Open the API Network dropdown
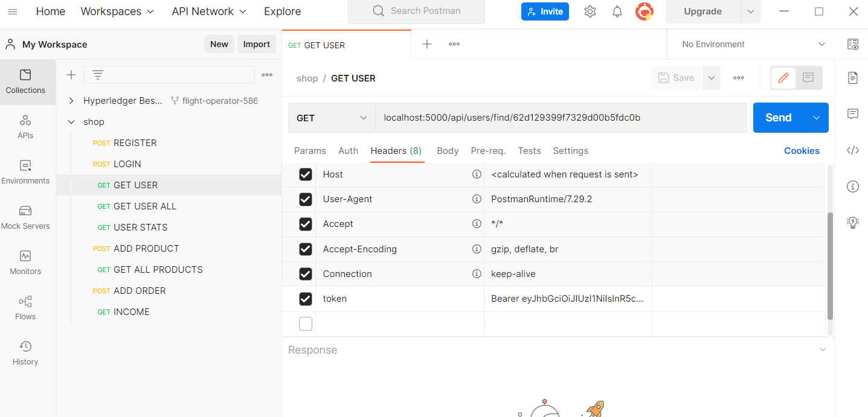The image size is (868, 417). [x=209, y=11]
